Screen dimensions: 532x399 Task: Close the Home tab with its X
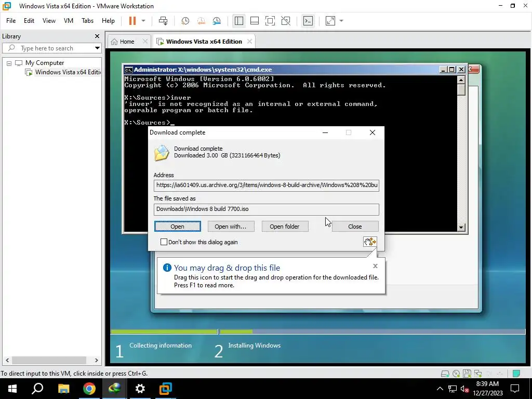click(145, 42)
